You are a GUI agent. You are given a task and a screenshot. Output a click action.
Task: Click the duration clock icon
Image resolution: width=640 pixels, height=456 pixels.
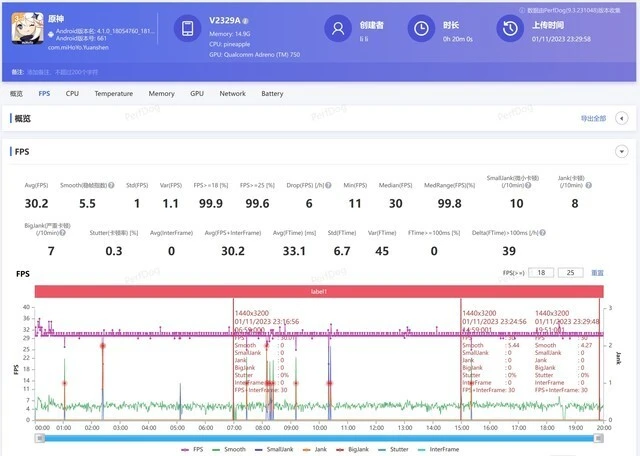424,30
